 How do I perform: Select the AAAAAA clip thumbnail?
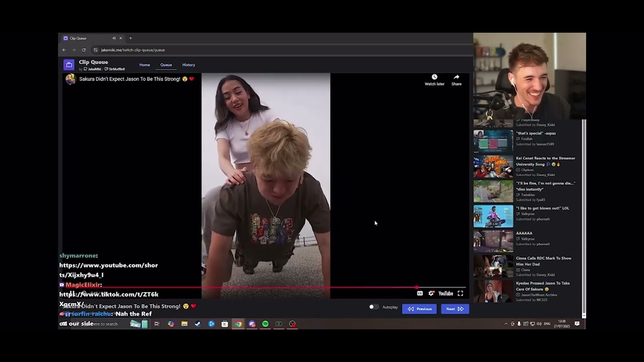pos(493,241)
